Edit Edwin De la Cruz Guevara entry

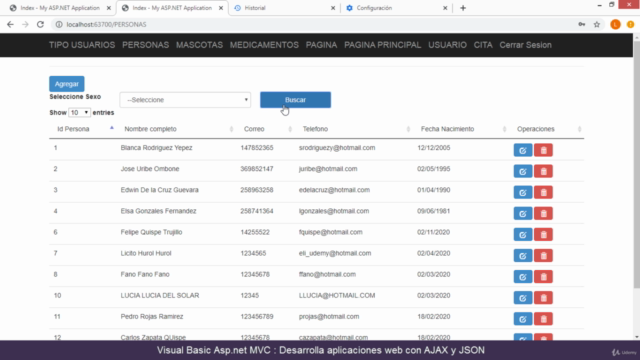(522, 192)
